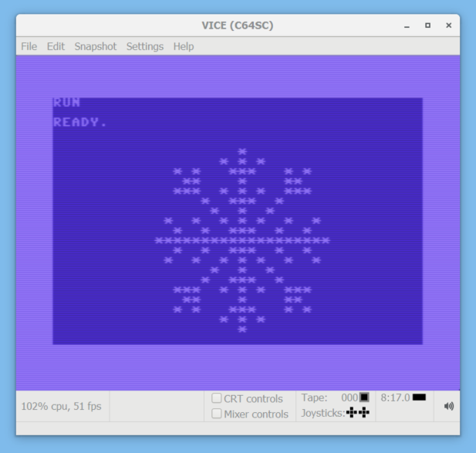Click the second joystick indicator icon
The height and width of the screenshot is (453, 476).
point(363,413)
